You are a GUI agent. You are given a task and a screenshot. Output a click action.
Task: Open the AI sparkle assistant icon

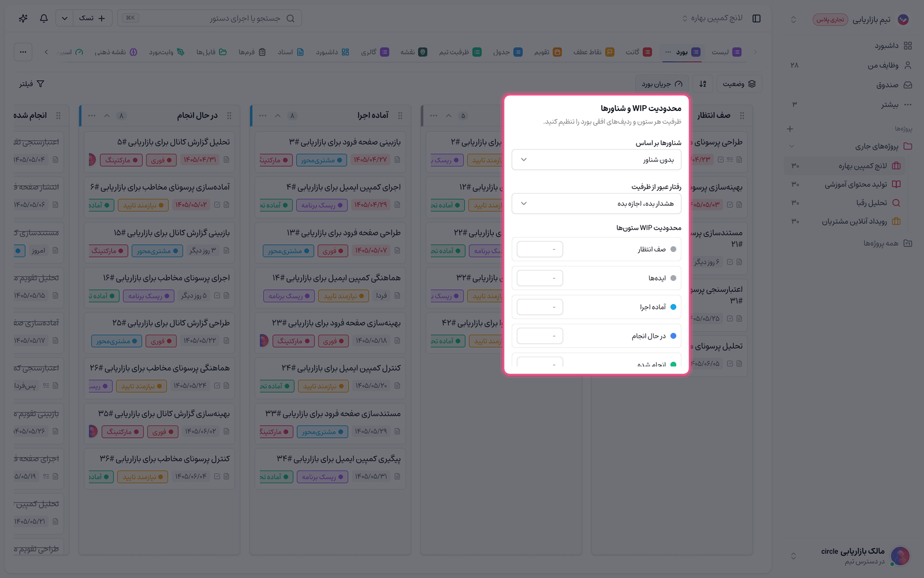[23, 18]
